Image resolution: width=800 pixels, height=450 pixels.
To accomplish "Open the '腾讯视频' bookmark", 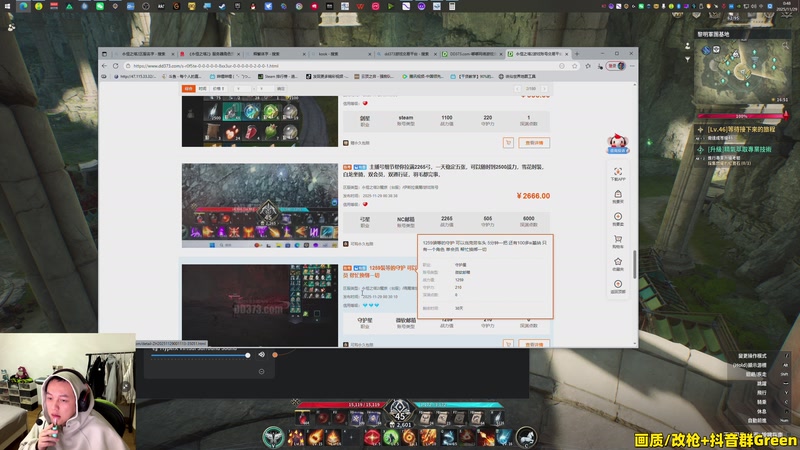I will pos(423,77).
